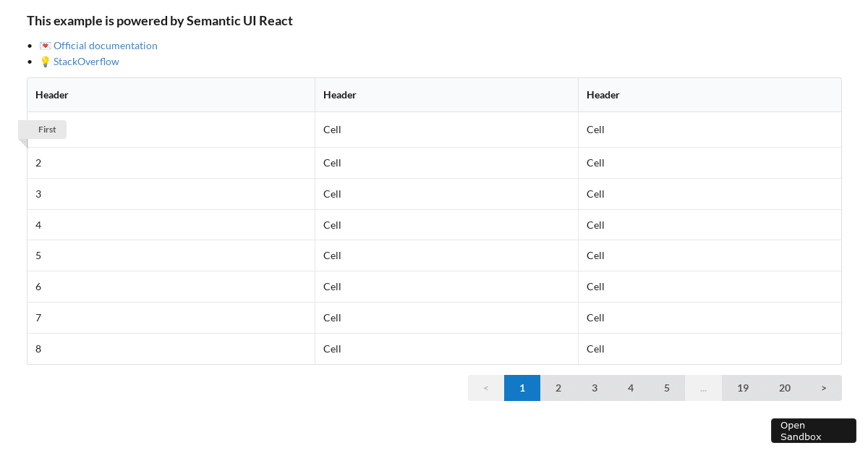Click the middle Header column title
The image size is (868, 456).
pos(339,95)
